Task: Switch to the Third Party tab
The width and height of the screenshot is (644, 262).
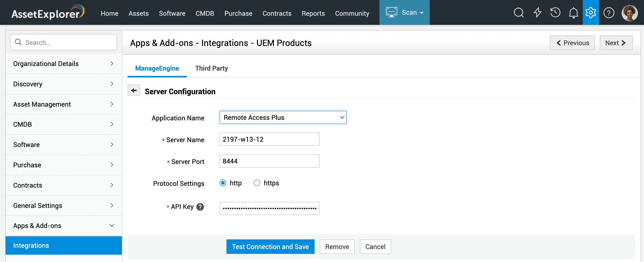Action: point(211,68)
